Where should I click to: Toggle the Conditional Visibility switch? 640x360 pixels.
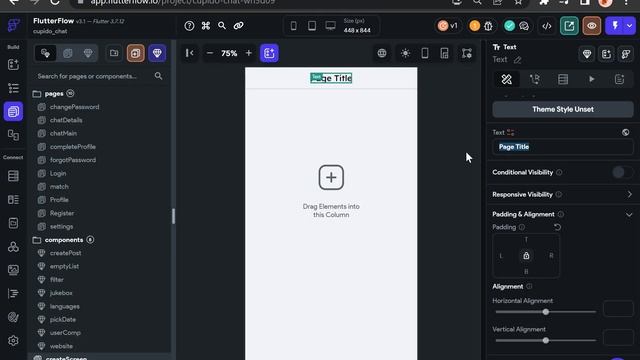[622, 172]
